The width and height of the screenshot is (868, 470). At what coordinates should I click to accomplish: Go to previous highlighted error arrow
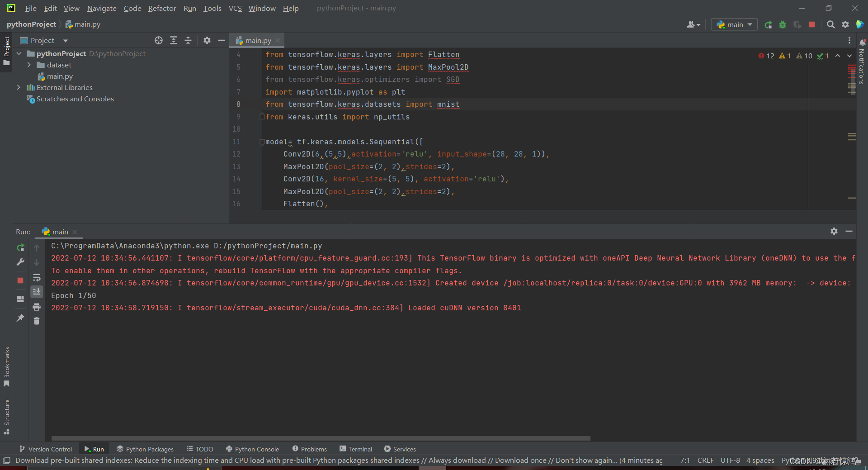coord(838,56)
